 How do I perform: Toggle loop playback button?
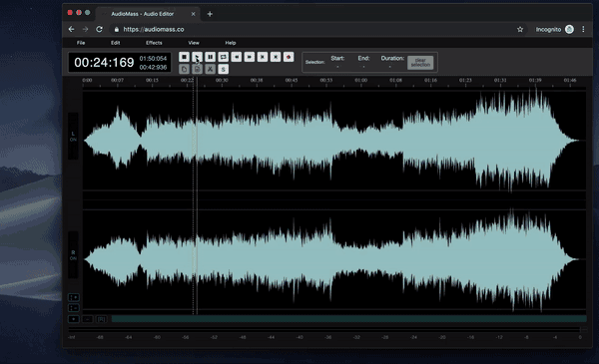click(223, 57)
